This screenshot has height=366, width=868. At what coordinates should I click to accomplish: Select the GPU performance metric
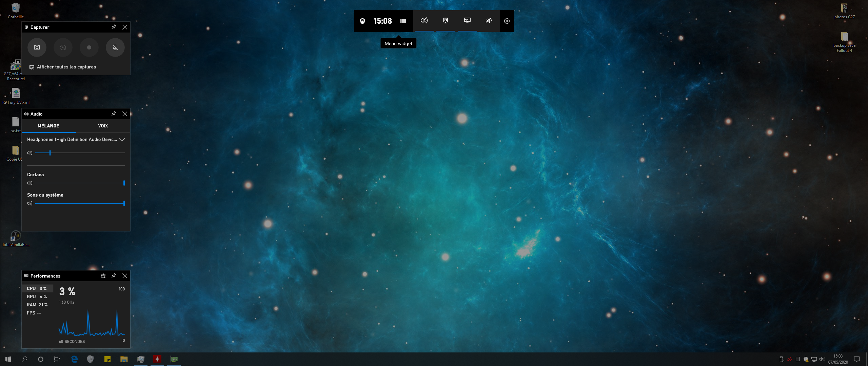point(37,297)
